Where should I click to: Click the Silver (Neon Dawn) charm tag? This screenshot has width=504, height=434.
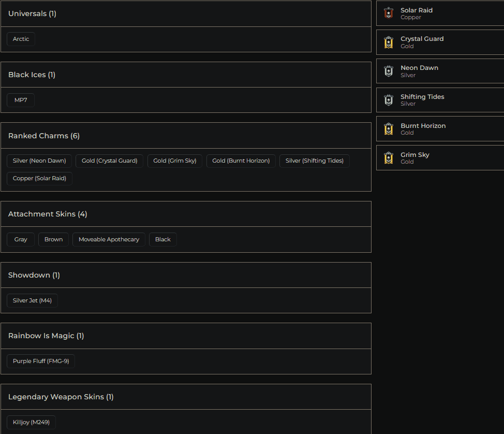click(x=39, y=161)
